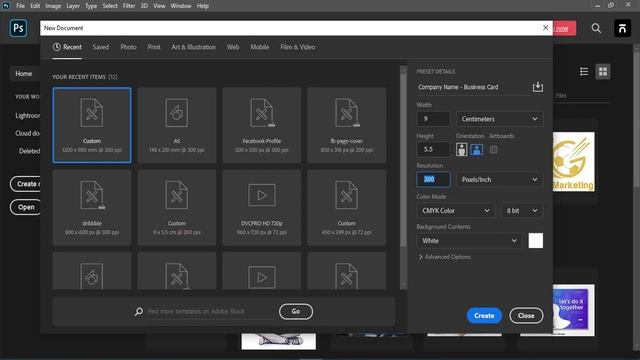Viewport: 640px width, 360px height.
Task: Select the Facebook-Profile preset
Action: 262,125
